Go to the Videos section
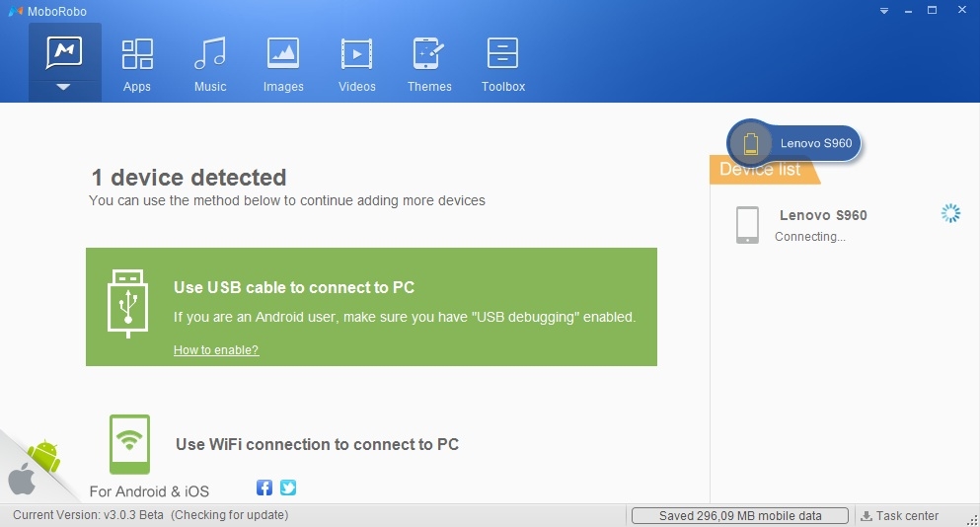Screen dimensions: 980x527 [x=357, y=65]
